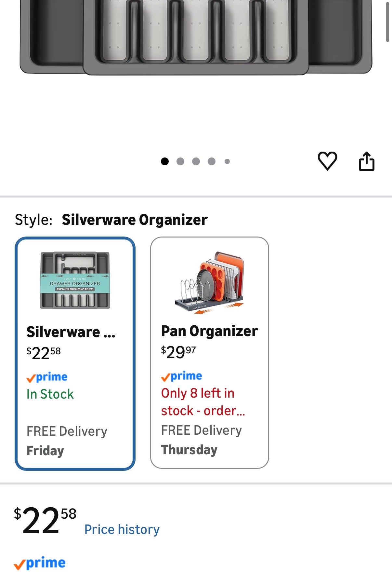Click the third carousel dot indicator
This screenshot has height=572, width=392.
pos(196,161)
